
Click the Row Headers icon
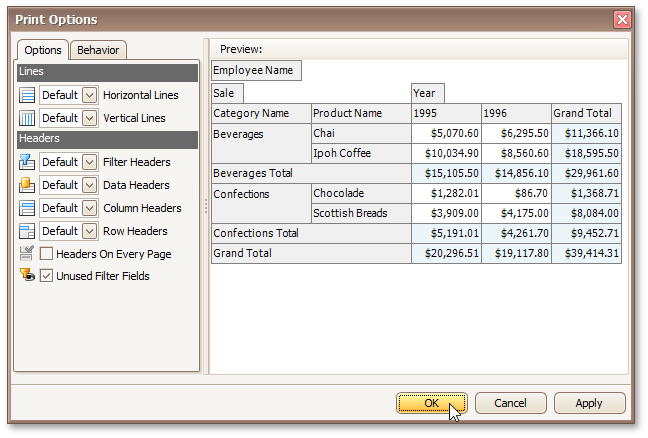(27, 231)
